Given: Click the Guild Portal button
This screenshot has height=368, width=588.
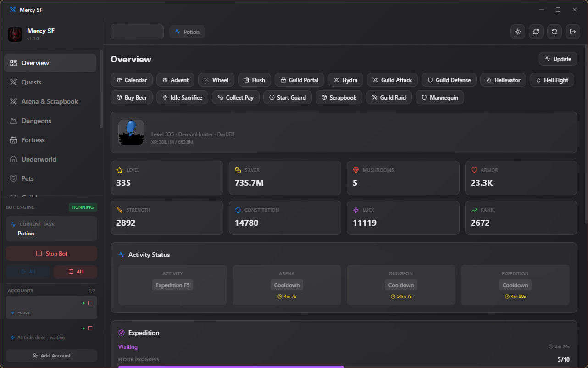Looking at the screenshot, I should coord(300,80).
